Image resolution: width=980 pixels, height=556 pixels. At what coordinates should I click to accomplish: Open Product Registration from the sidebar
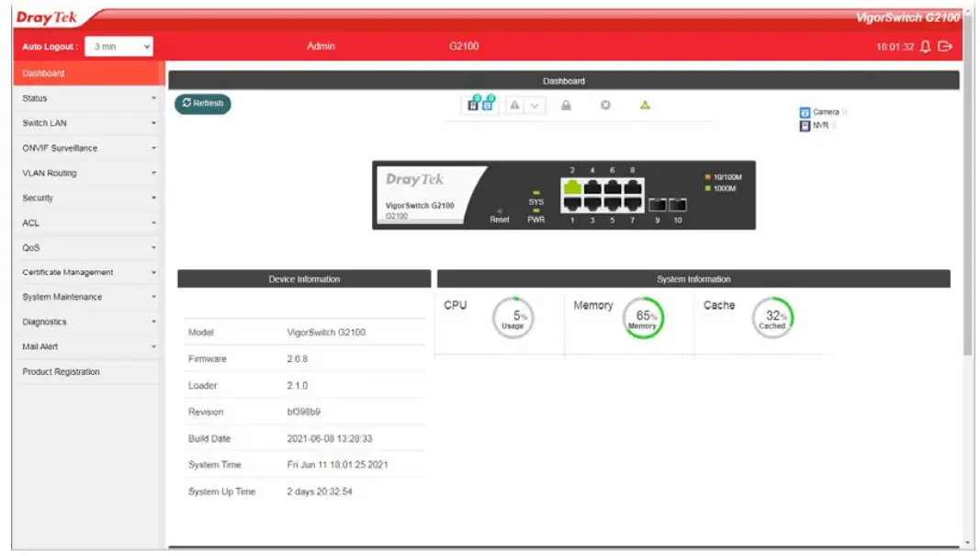tap(63, 372)
